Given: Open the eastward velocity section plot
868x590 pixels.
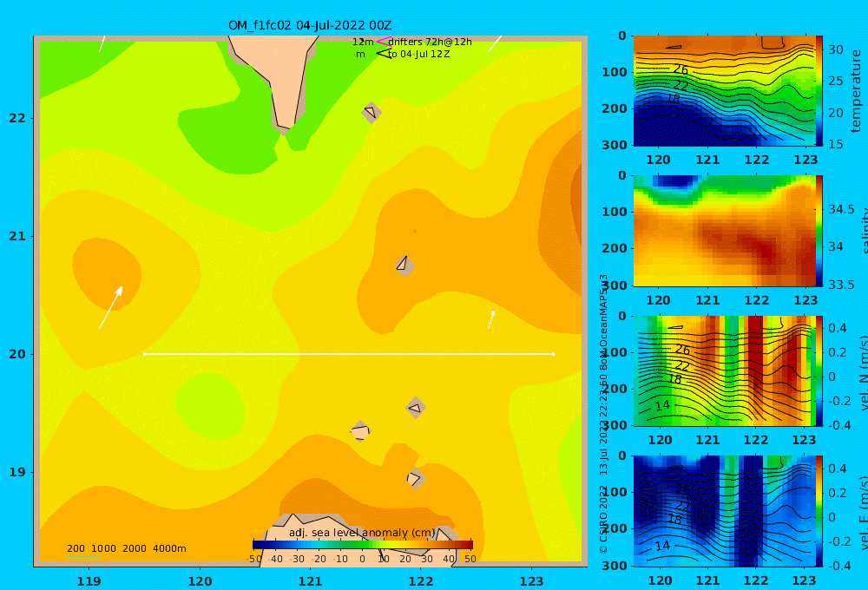Looking at the screenshot, I should click(724, 511).
